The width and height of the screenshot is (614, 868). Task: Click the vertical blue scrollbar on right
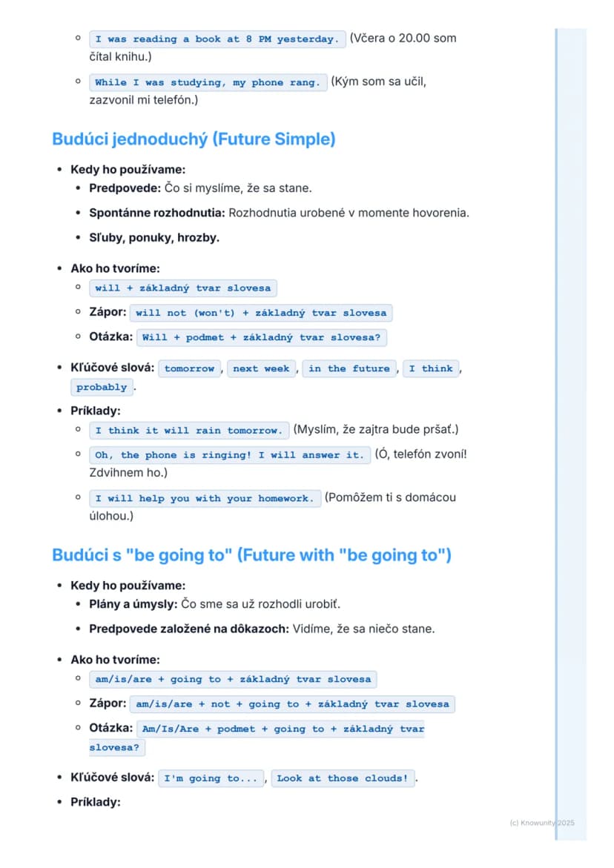click(x=571, y=434)
